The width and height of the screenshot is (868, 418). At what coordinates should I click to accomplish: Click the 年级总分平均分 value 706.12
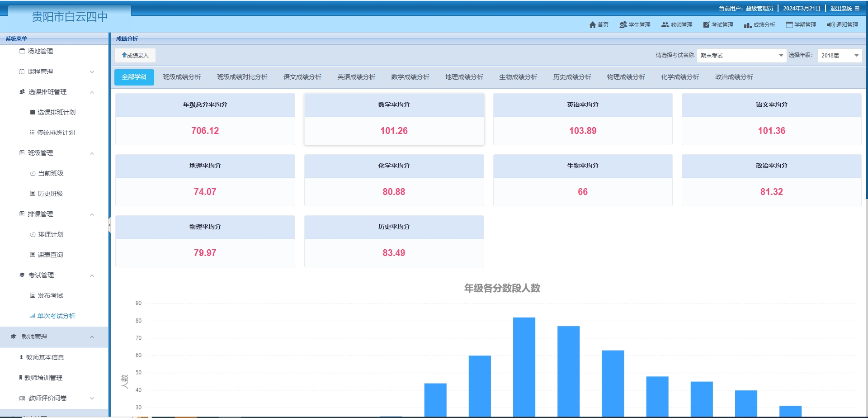[x=205, y=131]
